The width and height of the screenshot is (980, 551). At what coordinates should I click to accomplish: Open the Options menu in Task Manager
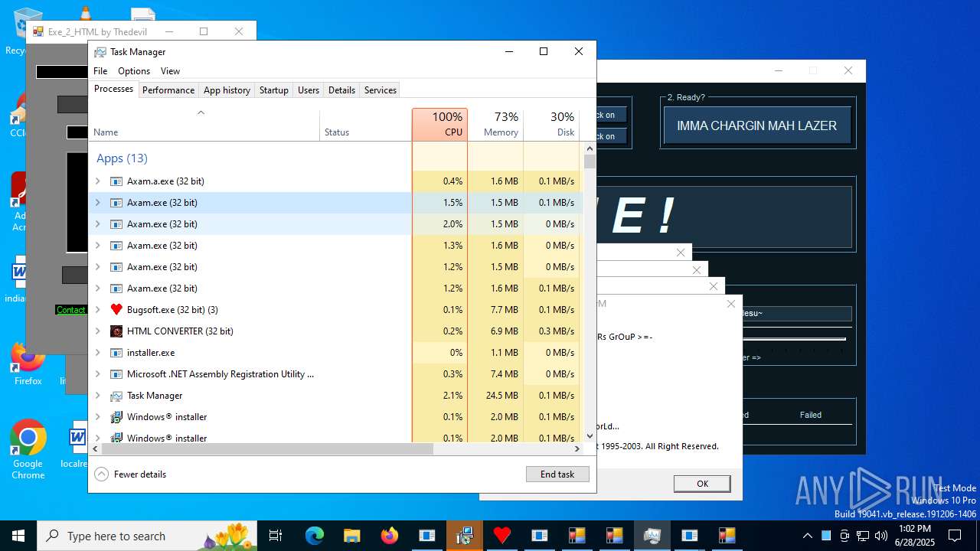pos(134,71)
